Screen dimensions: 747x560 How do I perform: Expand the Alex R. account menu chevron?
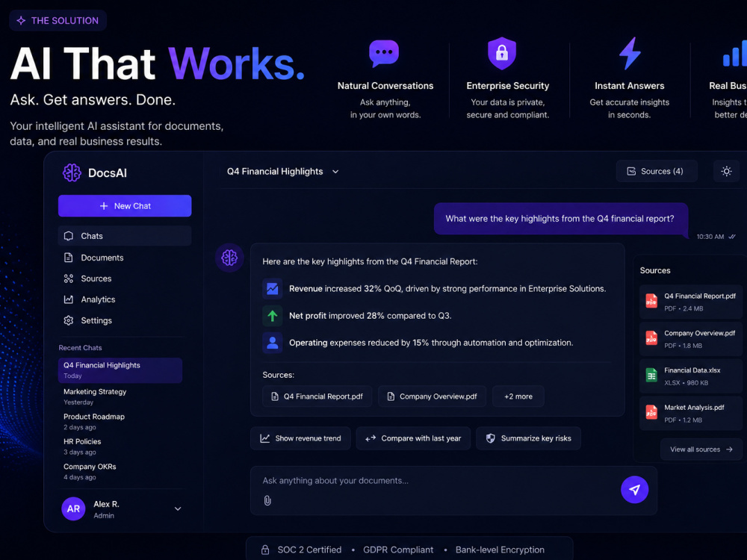coord(178,508)
